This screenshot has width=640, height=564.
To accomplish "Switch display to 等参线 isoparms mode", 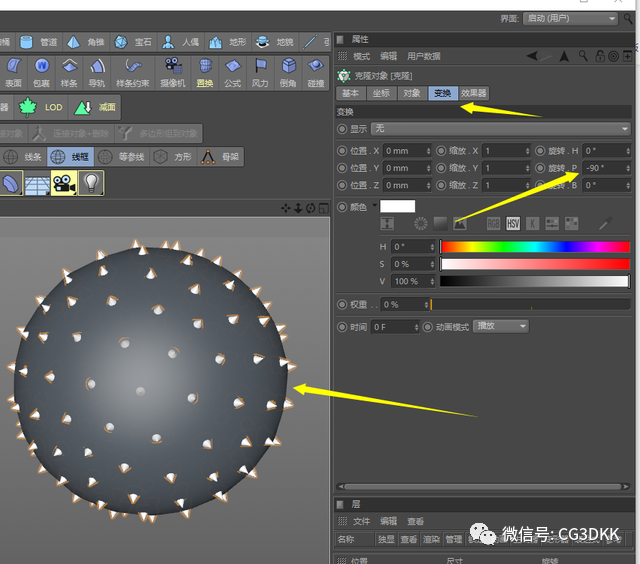I will tap(122, 157).
